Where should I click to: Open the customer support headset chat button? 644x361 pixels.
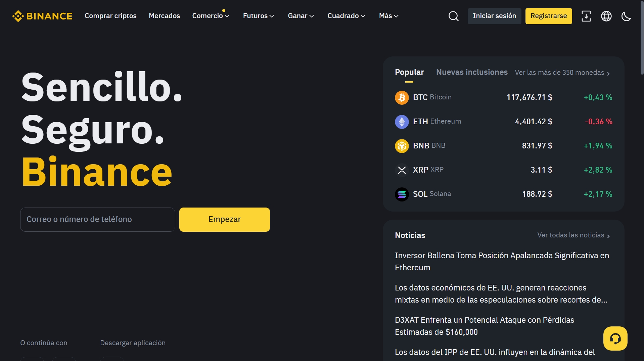click(x=615, y=339)
